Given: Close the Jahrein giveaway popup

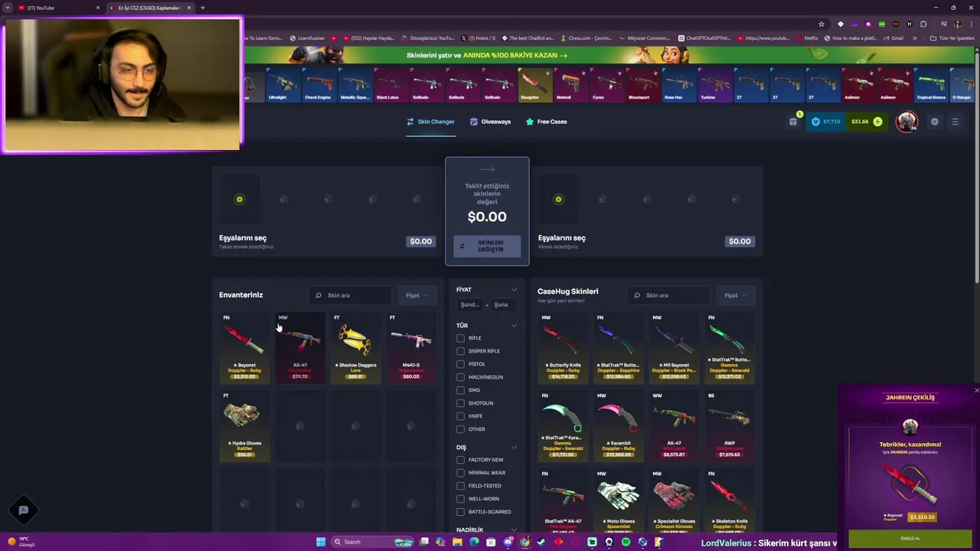Looking at the screenshot, I should pos(976,390).
